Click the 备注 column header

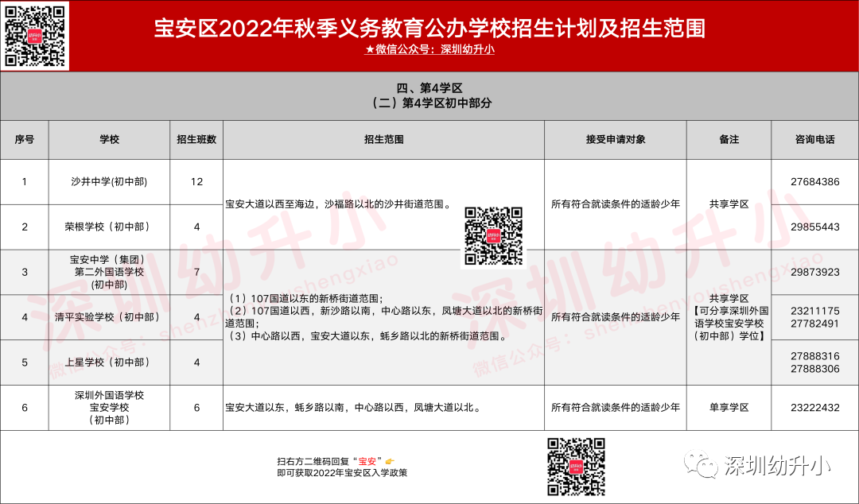point(729,140)
